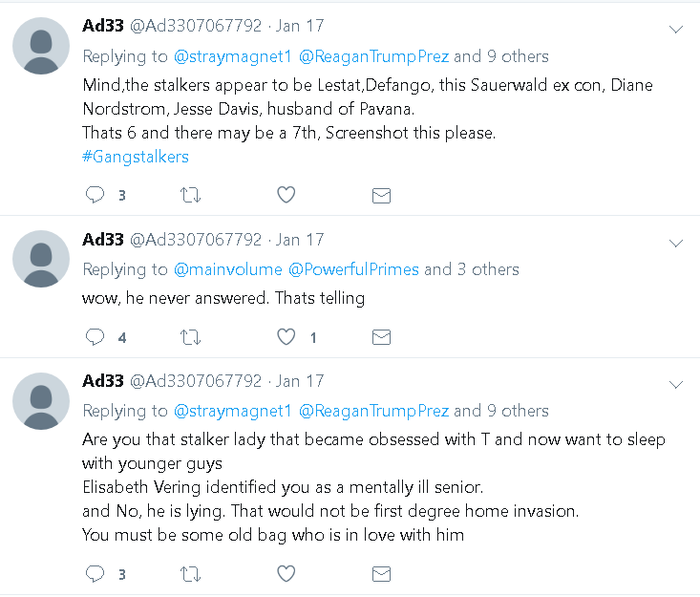Retweet the third tweet about home invasion

[x=190, y=574]
